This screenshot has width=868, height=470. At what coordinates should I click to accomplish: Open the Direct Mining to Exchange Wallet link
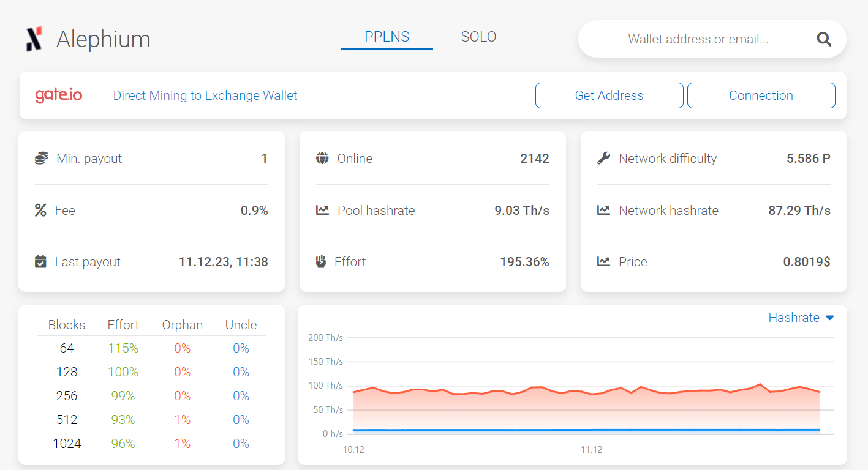(x=205, y=95)
